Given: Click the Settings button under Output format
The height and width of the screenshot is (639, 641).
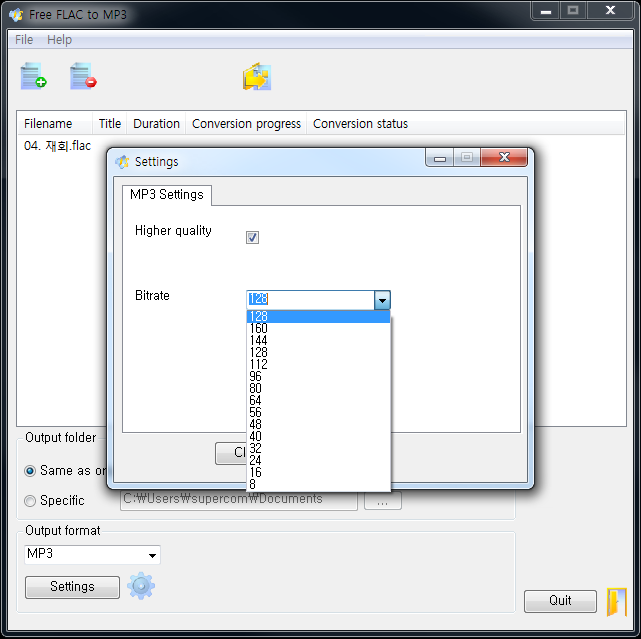Looking at the screenshot, I should tap(72, 587).
